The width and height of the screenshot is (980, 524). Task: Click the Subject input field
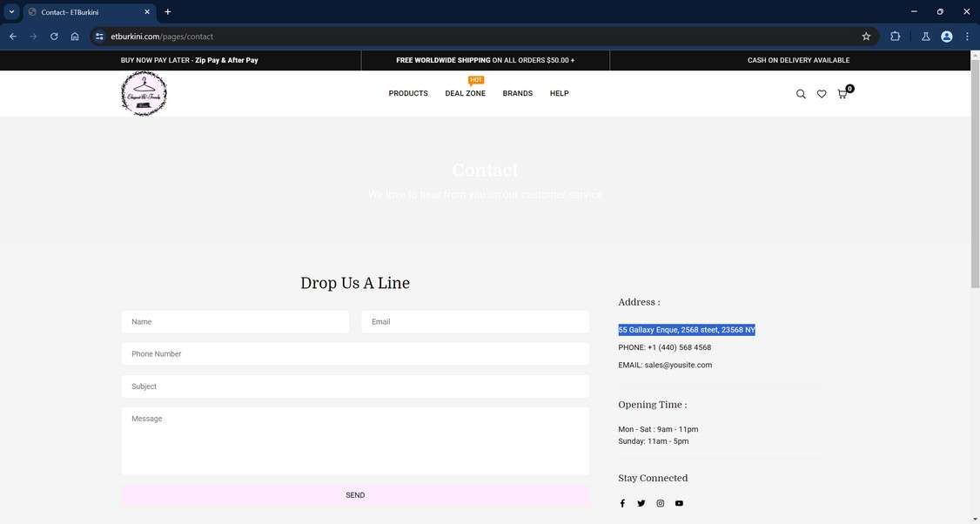(355, 386)
